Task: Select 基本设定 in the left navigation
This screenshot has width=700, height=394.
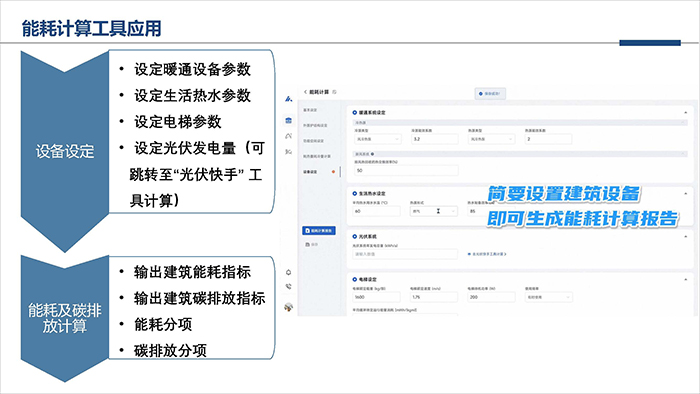Action: 310,110
